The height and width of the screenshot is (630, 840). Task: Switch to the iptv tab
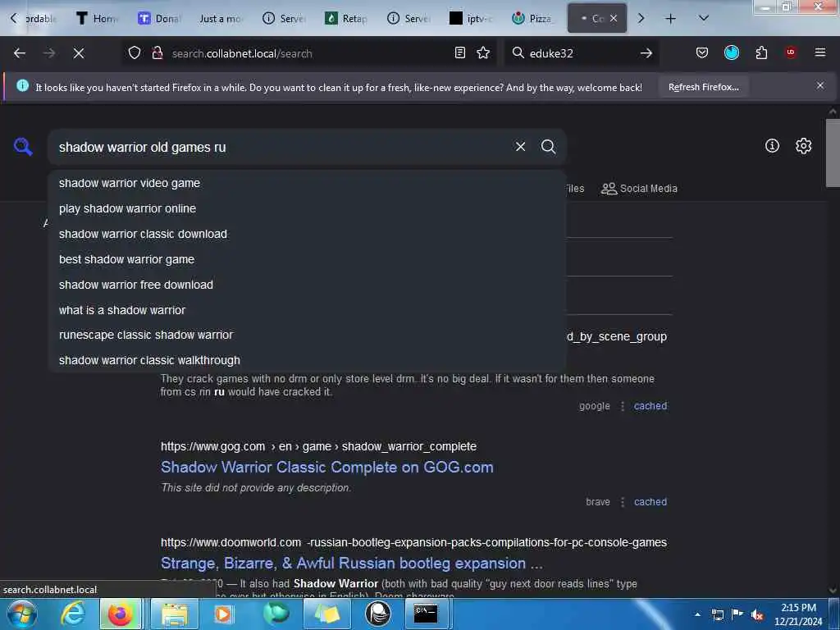472,18
